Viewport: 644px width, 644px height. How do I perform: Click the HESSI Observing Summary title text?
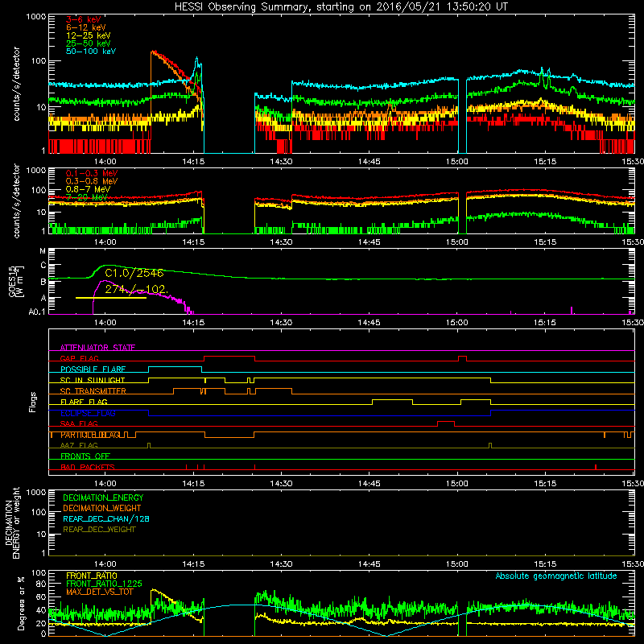pos(341,7)
